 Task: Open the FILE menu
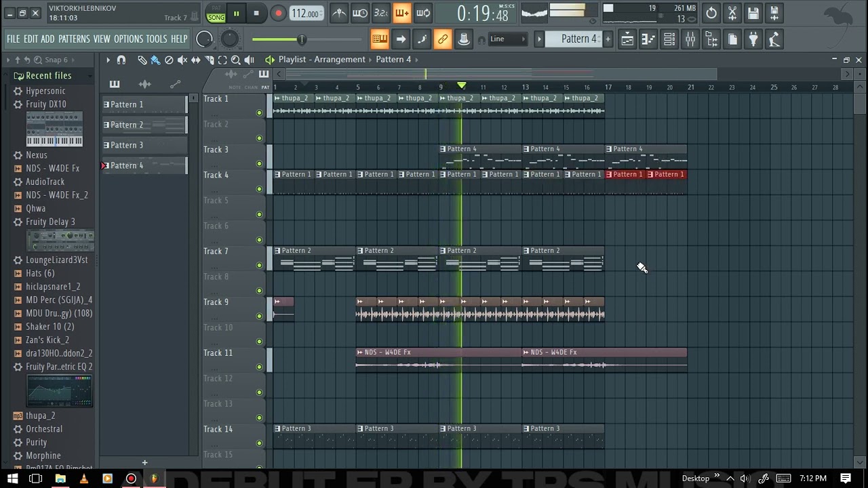coord(13,39)
